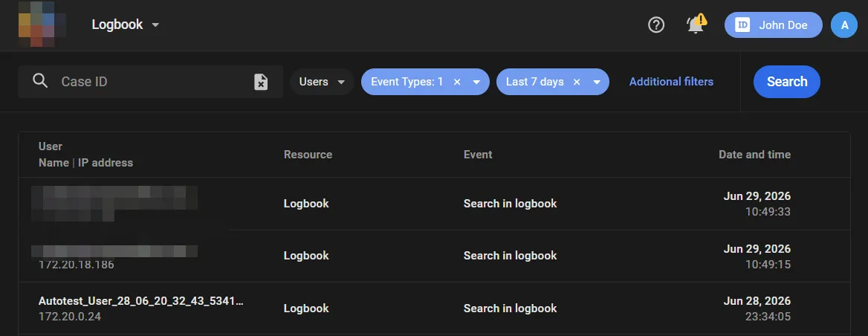Screen dimensions: 868x336
Task: Select the Event Types: 1 filter chip
Action: [425, 82]
